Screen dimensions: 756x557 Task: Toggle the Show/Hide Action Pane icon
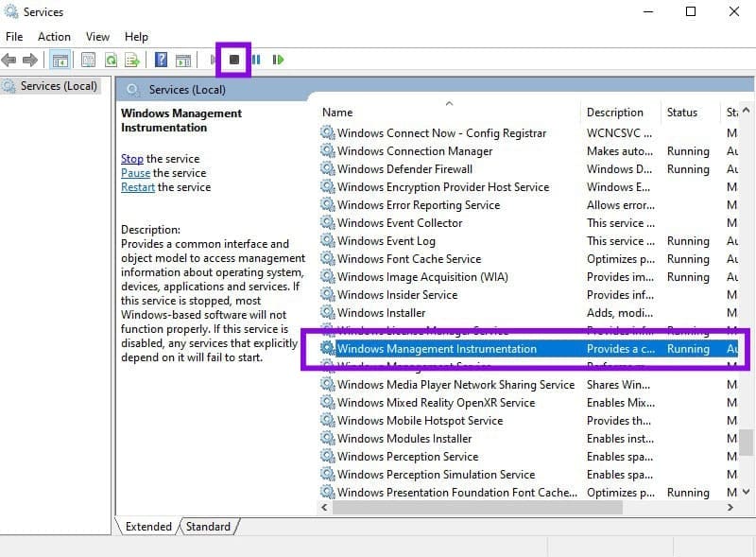pos(183,60)
